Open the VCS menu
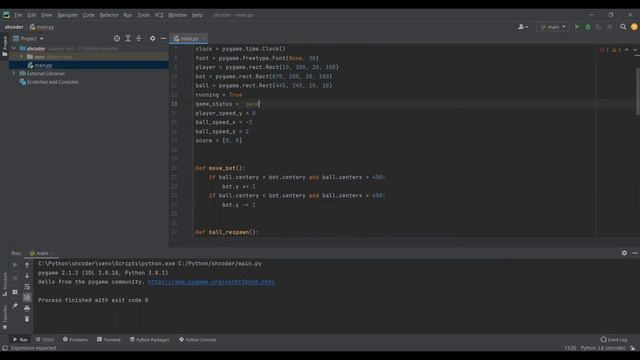Viewport: 640px width, 360px height. pos(159,15)
